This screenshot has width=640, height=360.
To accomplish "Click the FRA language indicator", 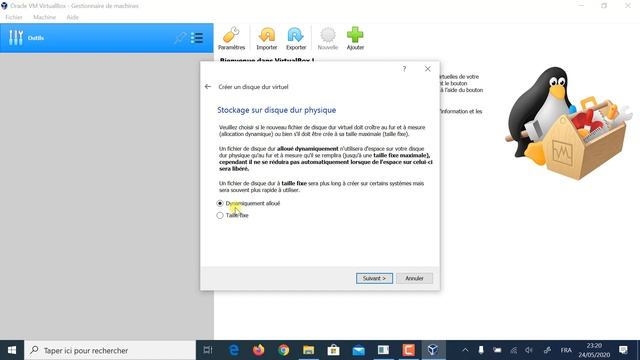I will [x=566, y=350].
